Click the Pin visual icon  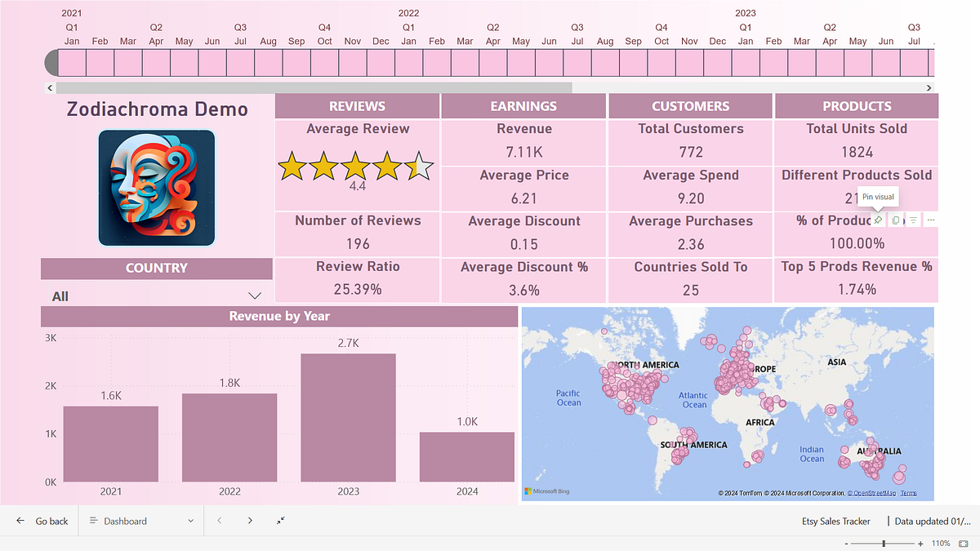point(877,219)
